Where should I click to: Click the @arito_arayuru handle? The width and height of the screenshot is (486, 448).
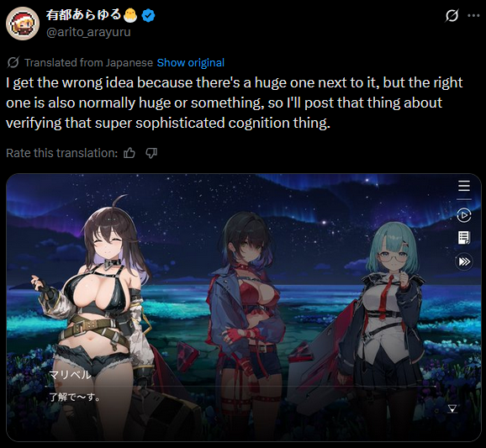[x=88, y=32]
